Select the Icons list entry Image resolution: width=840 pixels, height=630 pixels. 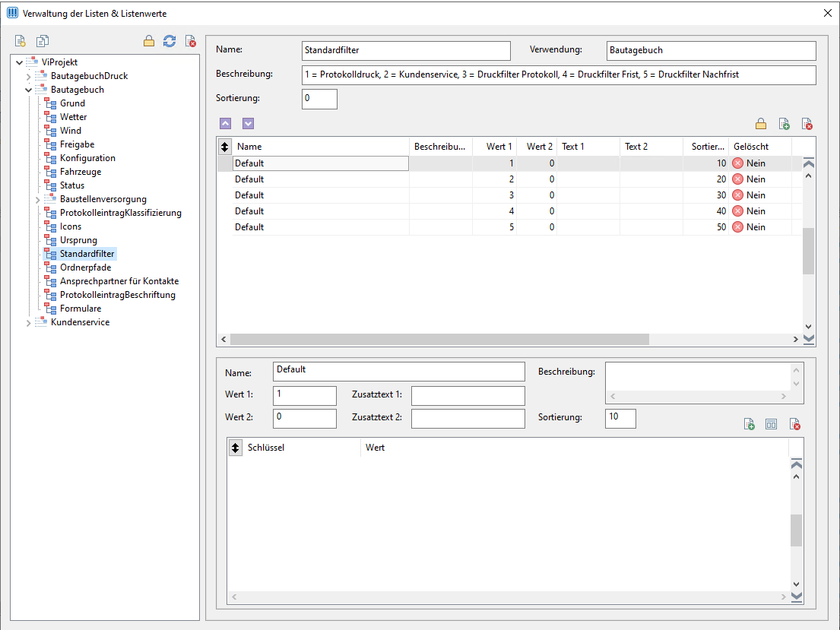pos(71,226)
